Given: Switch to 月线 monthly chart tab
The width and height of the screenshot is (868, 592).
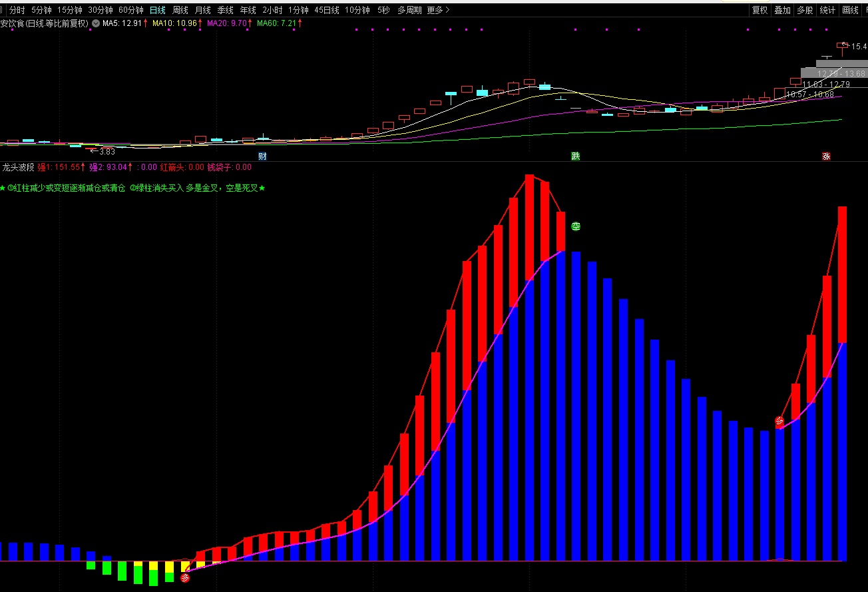Looking at the screenshot, I should pos(203,10).
